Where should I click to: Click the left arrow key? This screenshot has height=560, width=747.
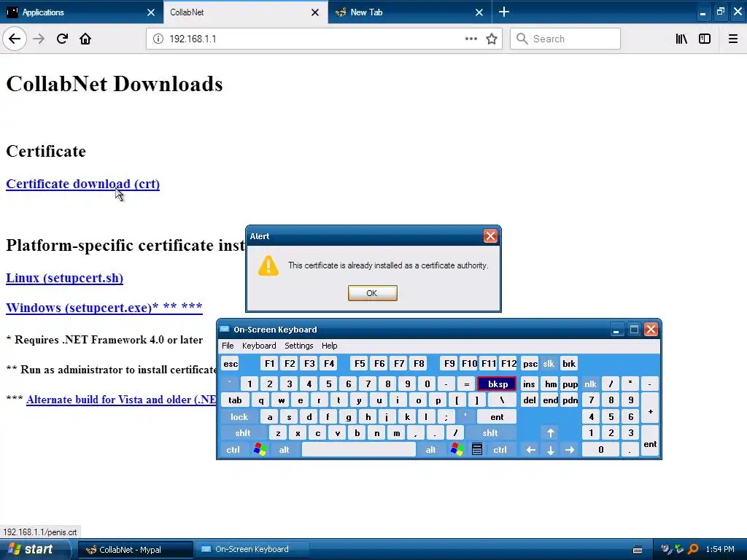[x=531, y=449]
